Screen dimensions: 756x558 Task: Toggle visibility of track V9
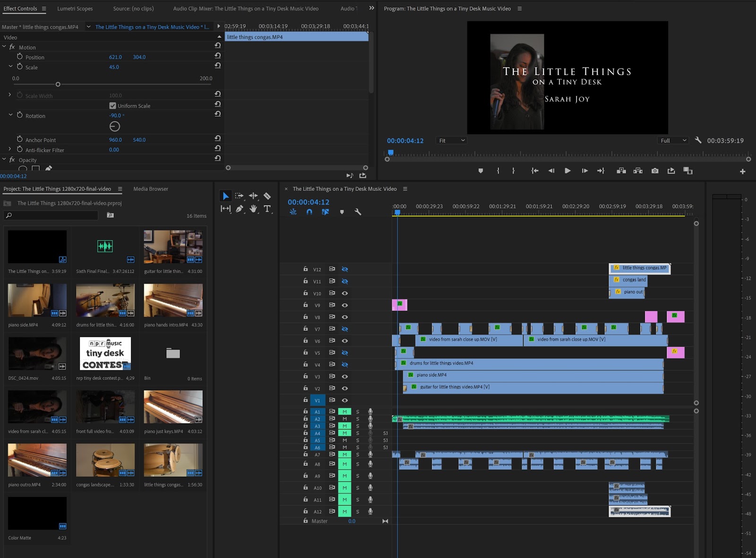pos(345,305)
